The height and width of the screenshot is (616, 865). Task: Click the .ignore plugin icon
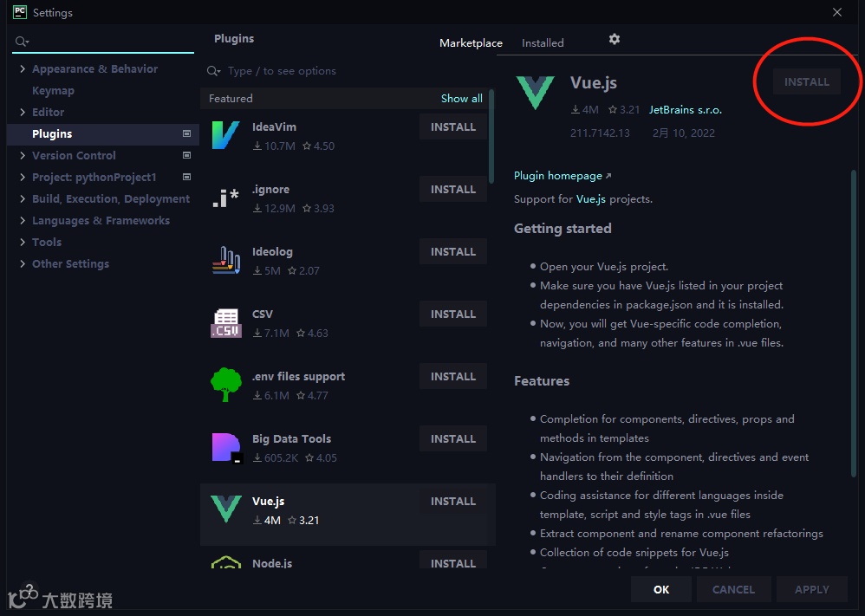tap(226, 198)
